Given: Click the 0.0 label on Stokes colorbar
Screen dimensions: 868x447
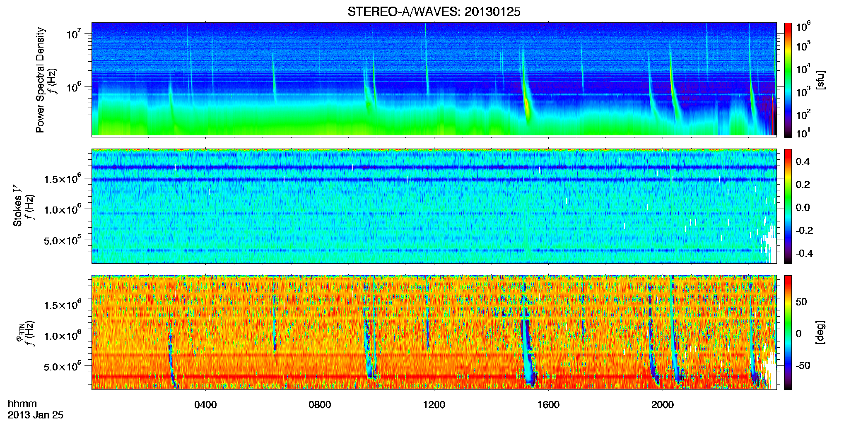Looking at the screenshot, I should (803, 207).
